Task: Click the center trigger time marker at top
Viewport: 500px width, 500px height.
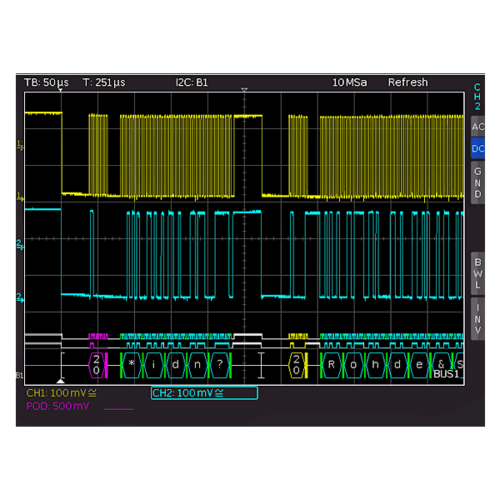Action: click(244, 90)
